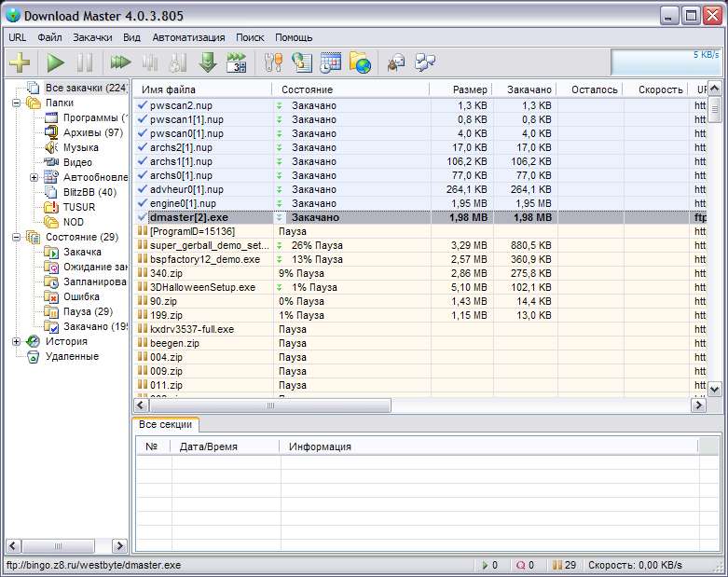The height and width of the screenshot is (577, 728).
Task: Expand the Автообновление tree node
Action: point(34,177)
